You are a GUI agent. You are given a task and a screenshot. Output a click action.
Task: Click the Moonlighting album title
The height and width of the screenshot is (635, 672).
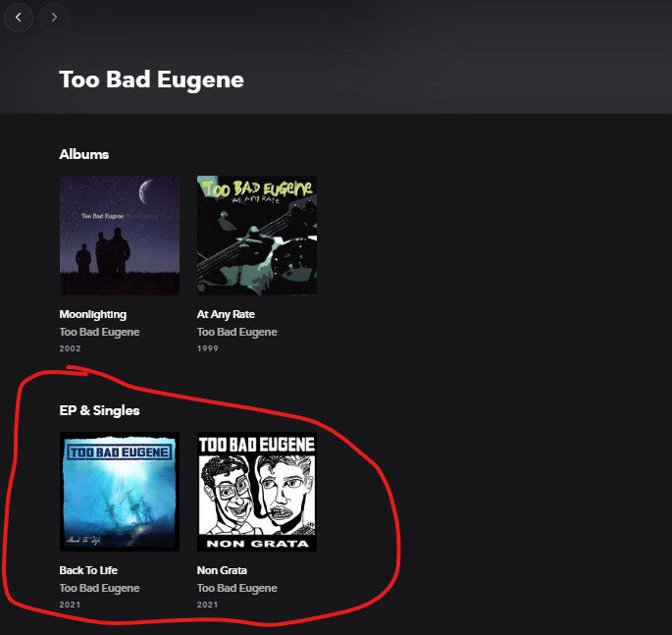(x=93, y=314)
